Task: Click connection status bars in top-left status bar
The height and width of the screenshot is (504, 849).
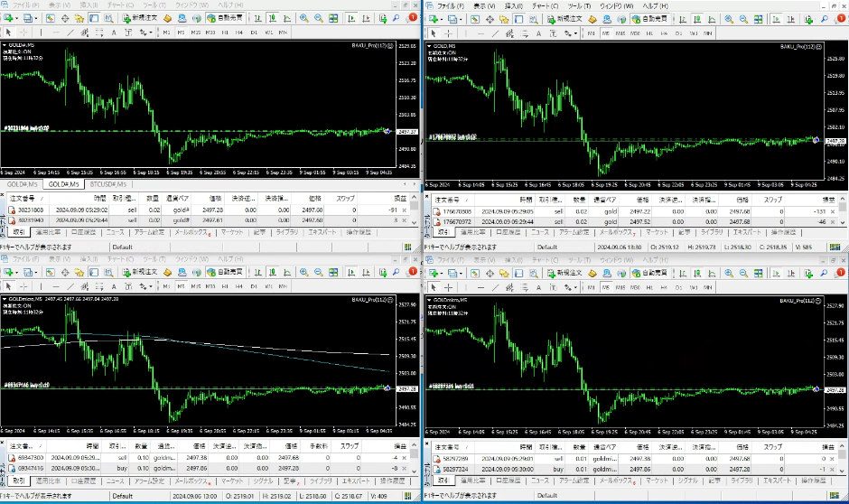Action: pyautogui.click(x=407, y=247)
